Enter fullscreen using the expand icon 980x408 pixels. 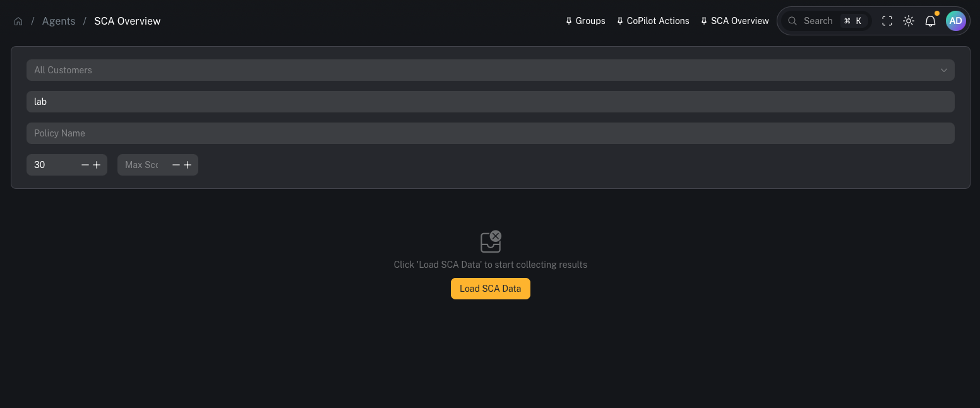pyautogui.click(x=887, y=21)
